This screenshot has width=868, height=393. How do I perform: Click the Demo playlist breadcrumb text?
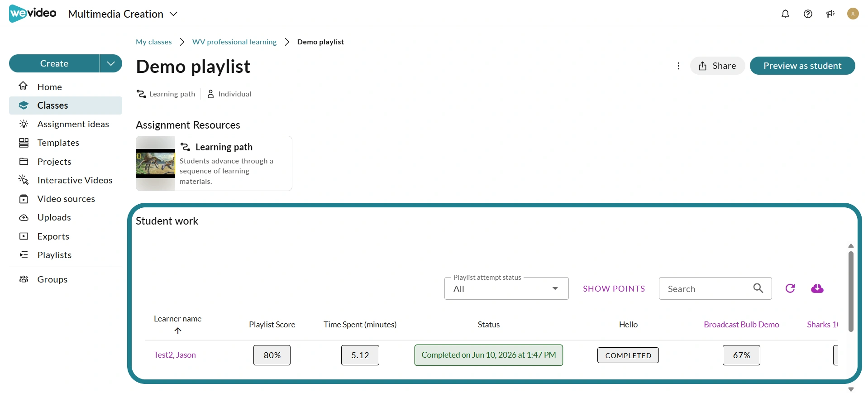[x=320, y=42]
